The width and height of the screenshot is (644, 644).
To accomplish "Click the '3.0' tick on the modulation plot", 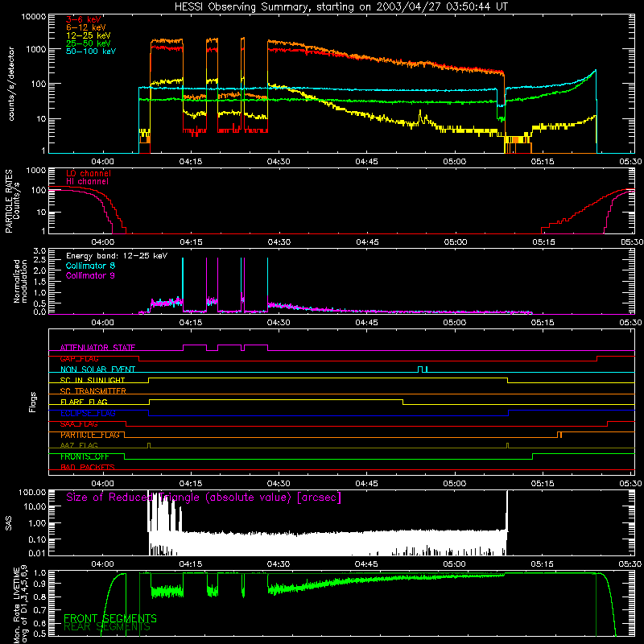I will click(39, 250).
